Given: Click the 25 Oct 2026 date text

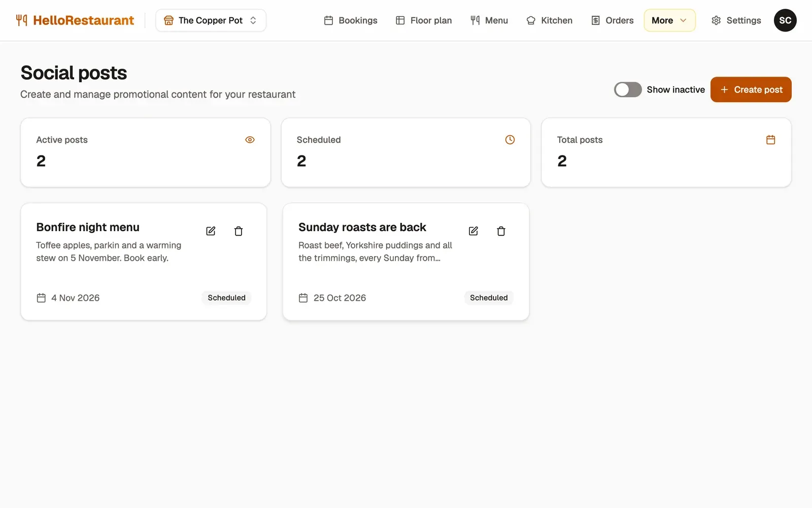Looking at the screenshot, I should coord(340,298).
